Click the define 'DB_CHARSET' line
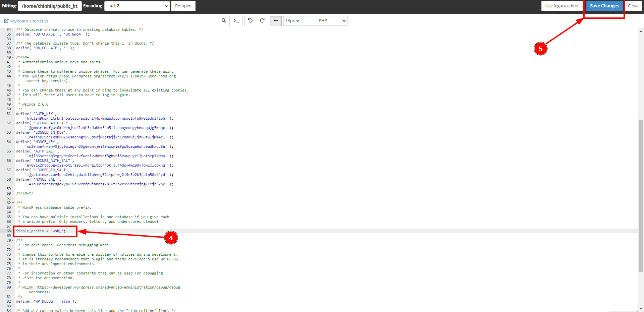Viewport: 644px width, 312px height. [53, 34]
